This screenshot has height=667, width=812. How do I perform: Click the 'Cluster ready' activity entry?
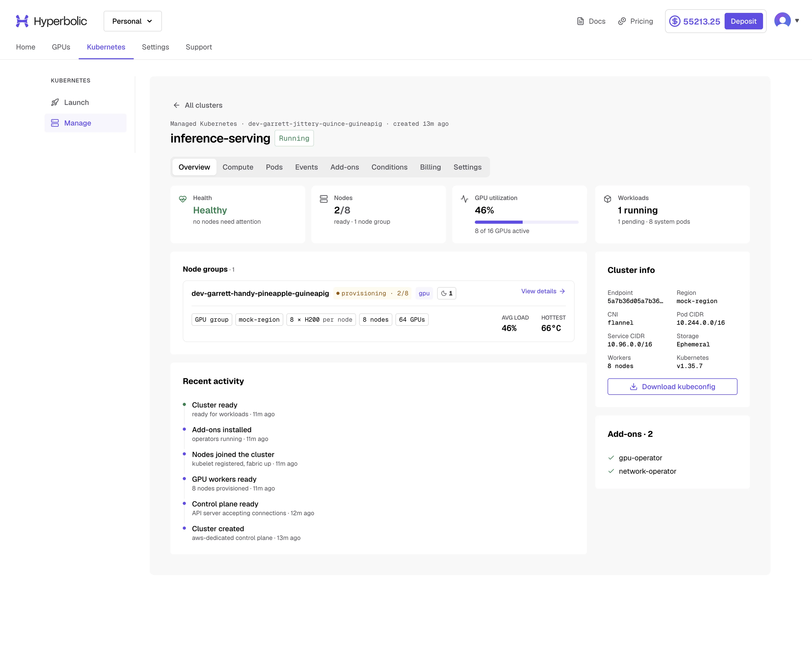click(x=233, y=409)
